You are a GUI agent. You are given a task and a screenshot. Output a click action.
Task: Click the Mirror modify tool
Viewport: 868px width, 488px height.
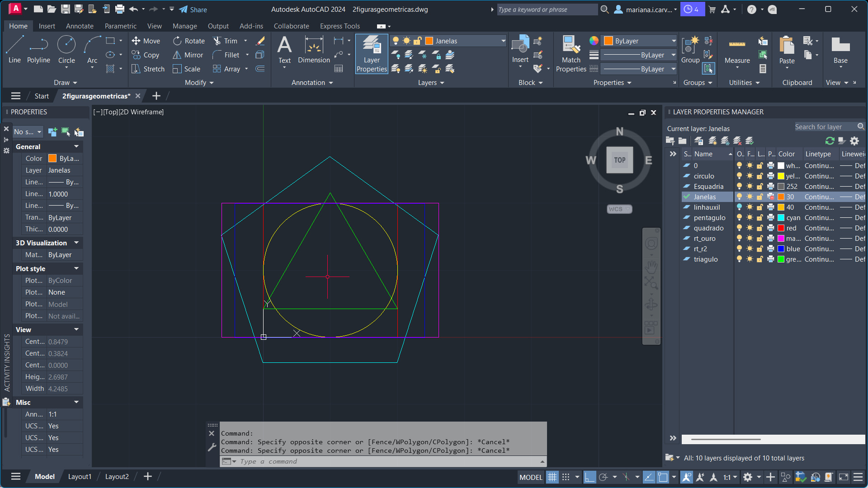[189, 55]
